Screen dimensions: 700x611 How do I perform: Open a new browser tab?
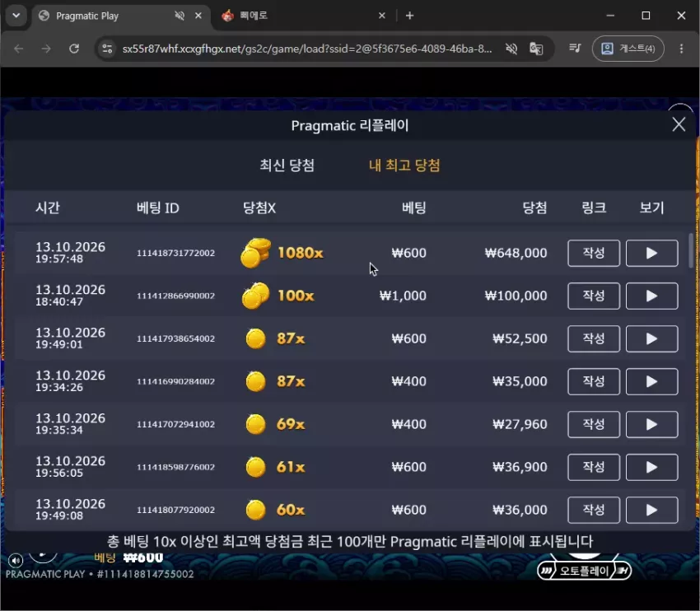[409, 16]
